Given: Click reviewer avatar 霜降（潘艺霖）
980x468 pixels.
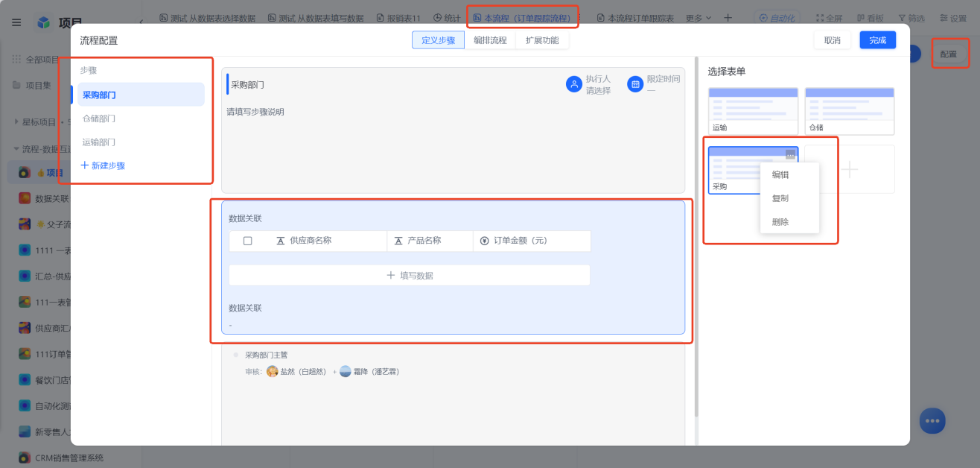Looking at the screenshot, I should coord(346,371).
